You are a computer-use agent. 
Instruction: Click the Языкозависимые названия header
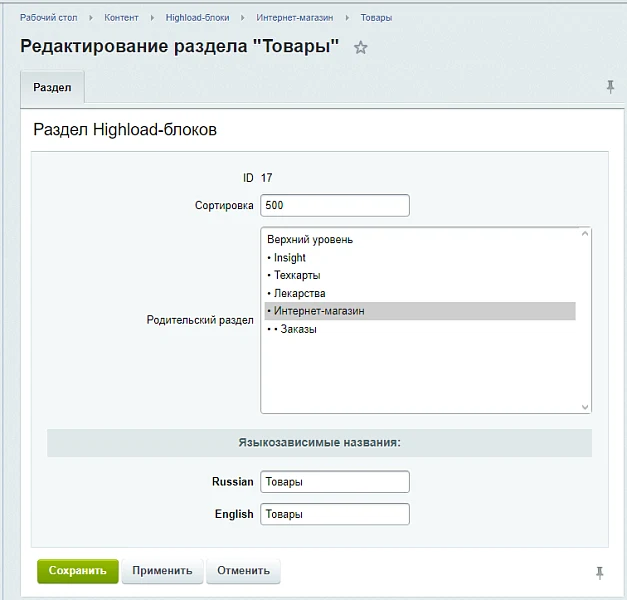point(319,443)
